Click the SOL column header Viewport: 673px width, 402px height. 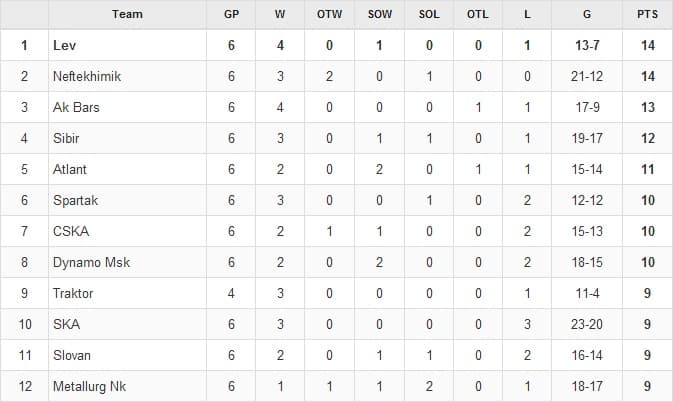click(429, 14)
